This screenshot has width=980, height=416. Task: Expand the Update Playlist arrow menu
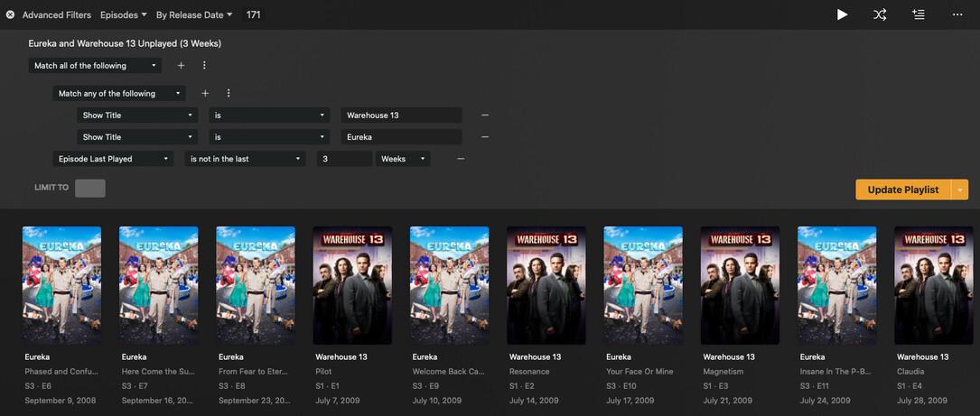tap(960, 190)
